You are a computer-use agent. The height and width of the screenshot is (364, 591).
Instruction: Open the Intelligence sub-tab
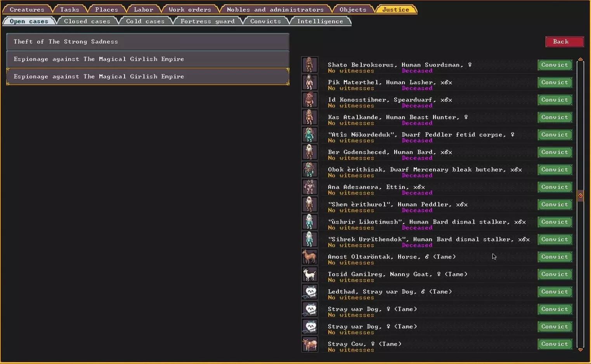(320, 21)
